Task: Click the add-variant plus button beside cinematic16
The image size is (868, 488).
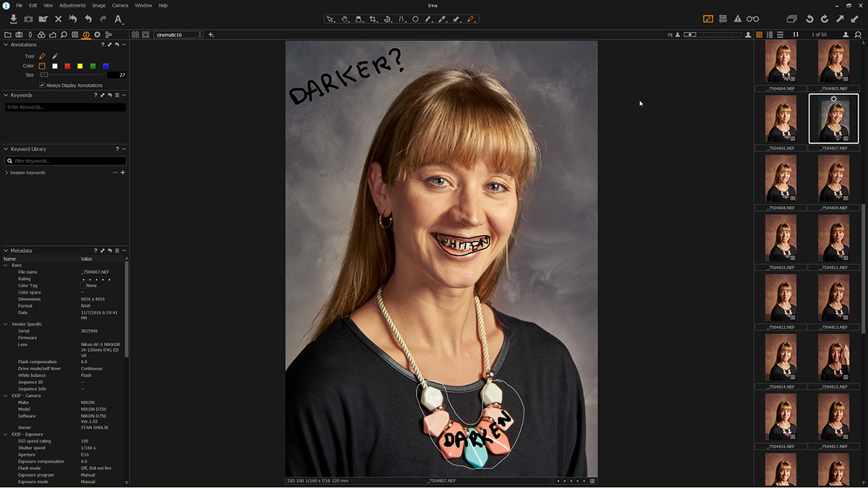Action: [x=211, y=34]
